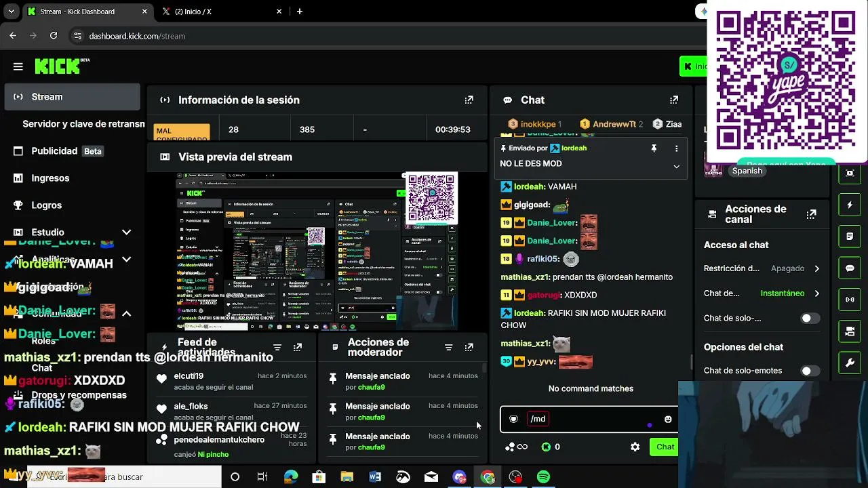The image size is (868, 488).
Task: Open Publicidad Beta in sidebar
Action: coord(73,151)
